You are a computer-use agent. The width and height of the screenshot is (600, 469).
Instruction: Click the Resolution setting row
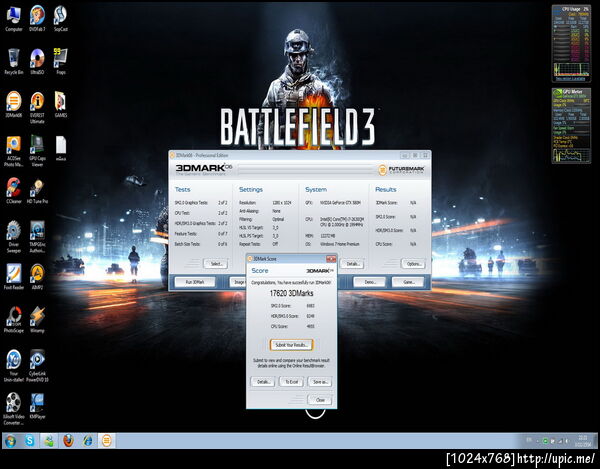pyautogui.click(x=265, y=203)
